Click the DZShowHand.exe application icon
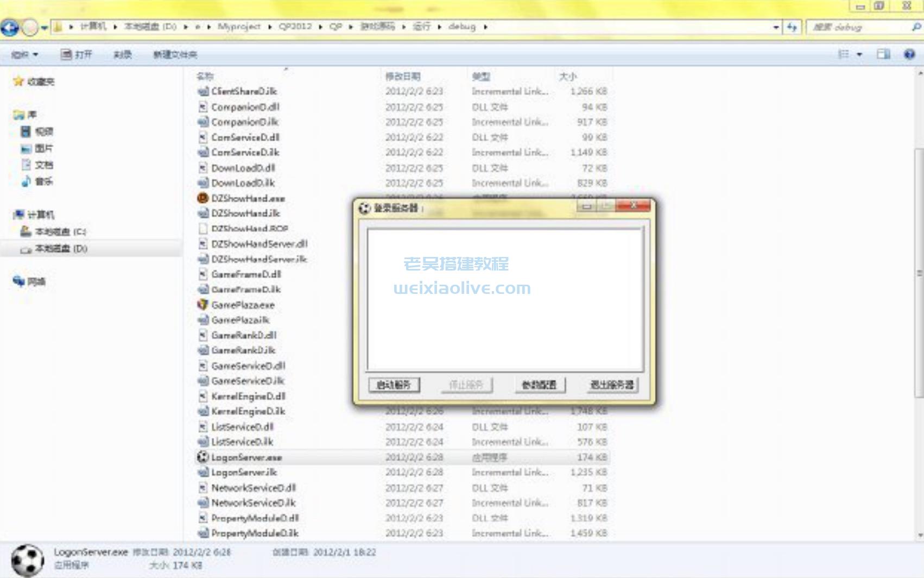Image resolution: width=924 pixels, height=578 pixels. (x=202, y=199)
